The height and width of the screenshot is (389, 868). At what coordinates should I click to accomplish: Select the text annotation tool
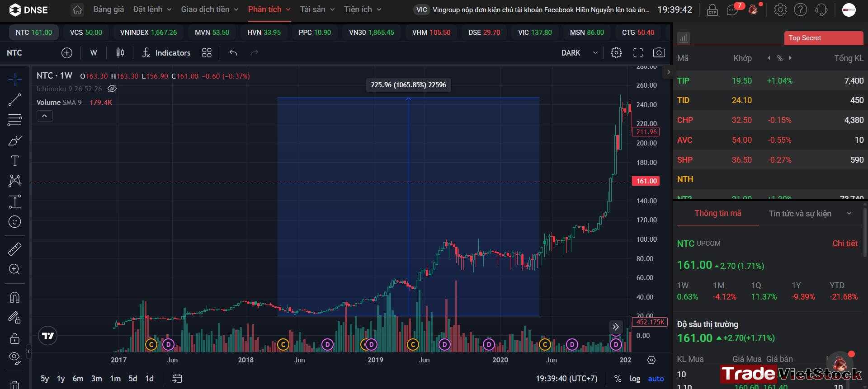pos(14,160)
